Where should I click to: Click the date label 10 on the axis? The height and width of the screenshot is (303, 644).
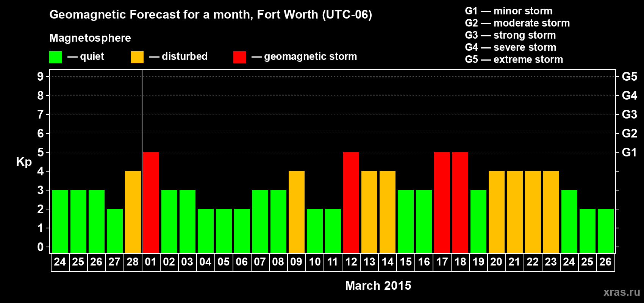tap(315, 262)
